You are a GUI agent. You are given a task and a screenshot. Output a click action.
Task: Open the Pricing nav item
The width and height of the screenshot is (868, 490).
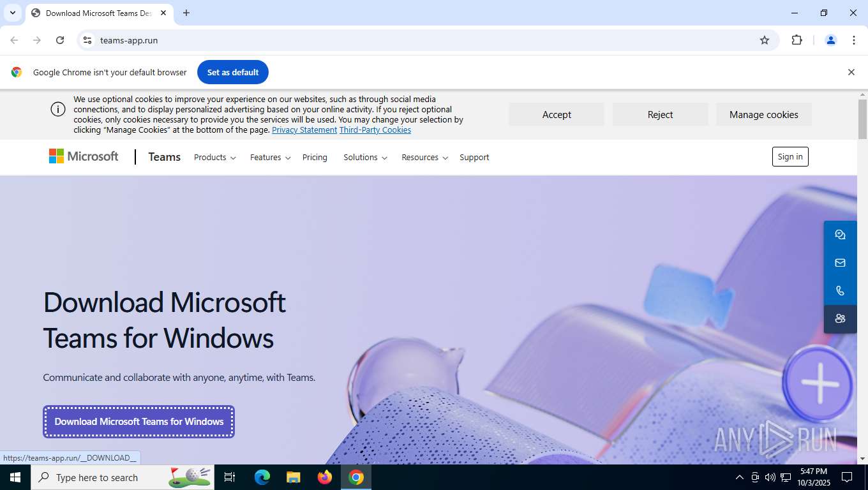315,158
